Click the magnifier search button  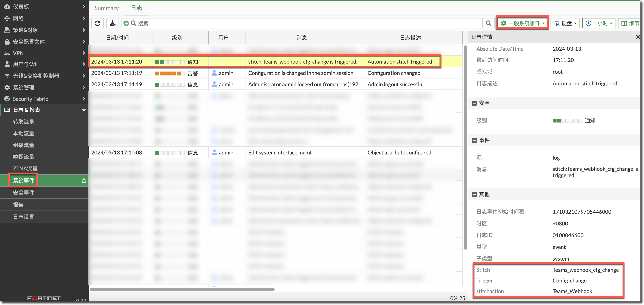coord(488,23)
